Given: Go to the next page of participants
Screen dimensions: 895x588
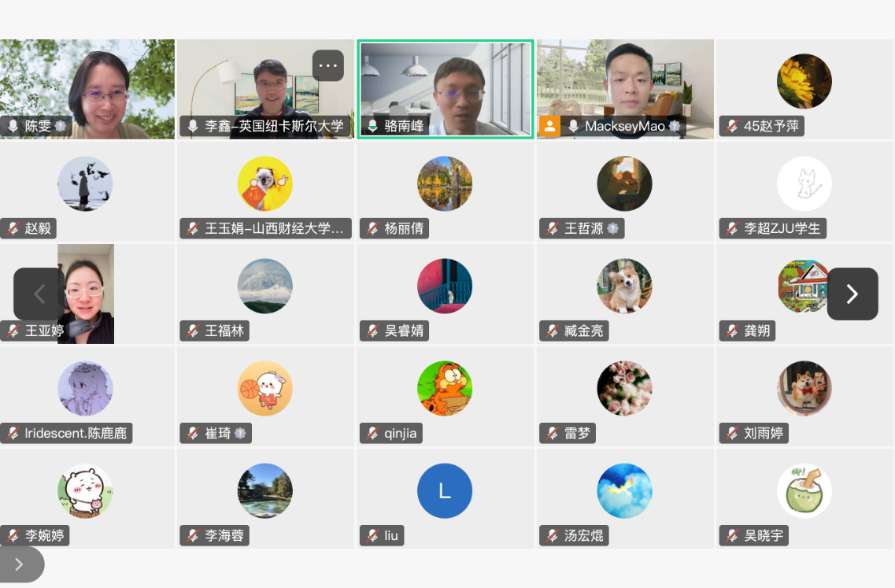Looking at the screenshot, I should coord(852,294).
